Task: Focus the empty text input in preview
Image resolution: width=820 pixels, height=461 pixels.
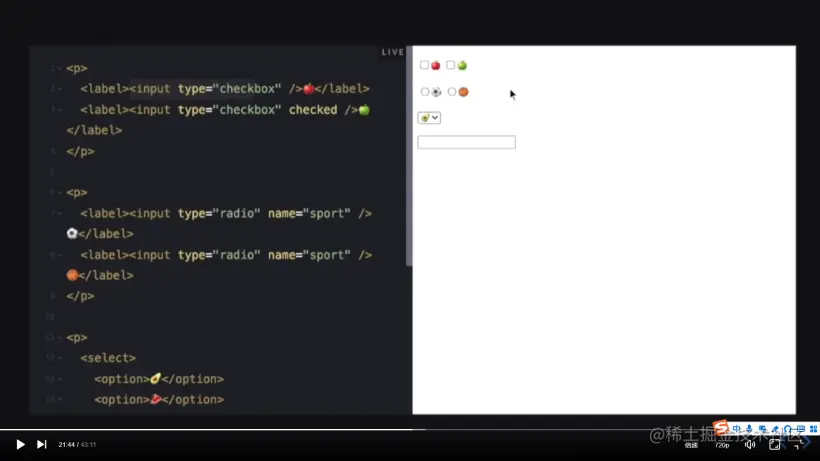Action: click(x=466, y=142)
